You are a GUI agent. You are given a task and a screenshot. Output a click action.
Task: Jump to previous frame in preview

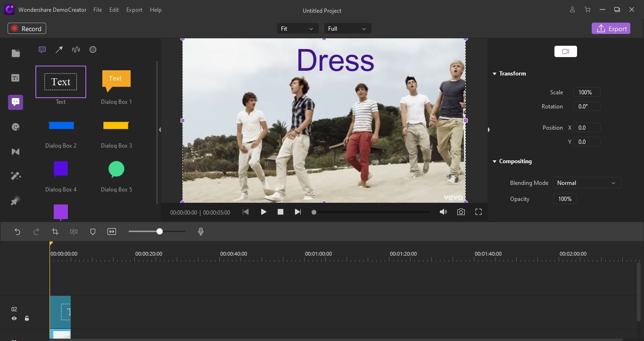coord(246,212)
